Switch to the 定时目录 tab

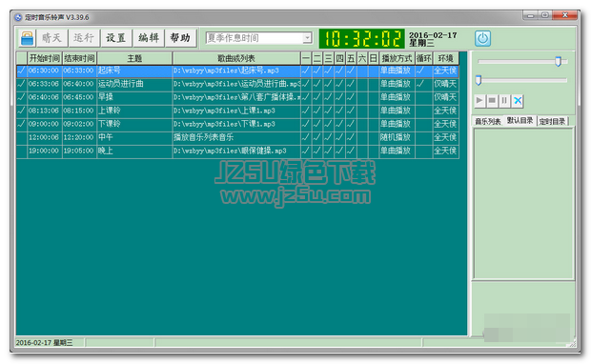point(553,121)
